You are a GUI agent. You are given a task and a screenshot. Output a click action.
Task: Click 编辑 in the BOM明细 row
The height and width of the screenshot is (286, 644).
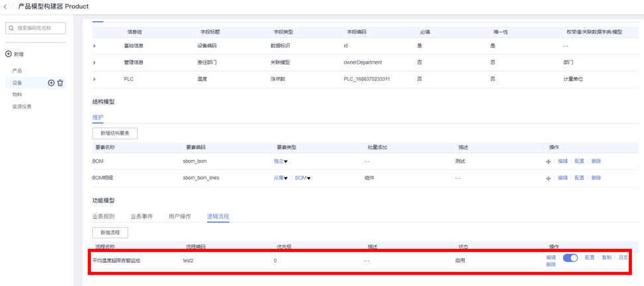[x=562, y=178]
